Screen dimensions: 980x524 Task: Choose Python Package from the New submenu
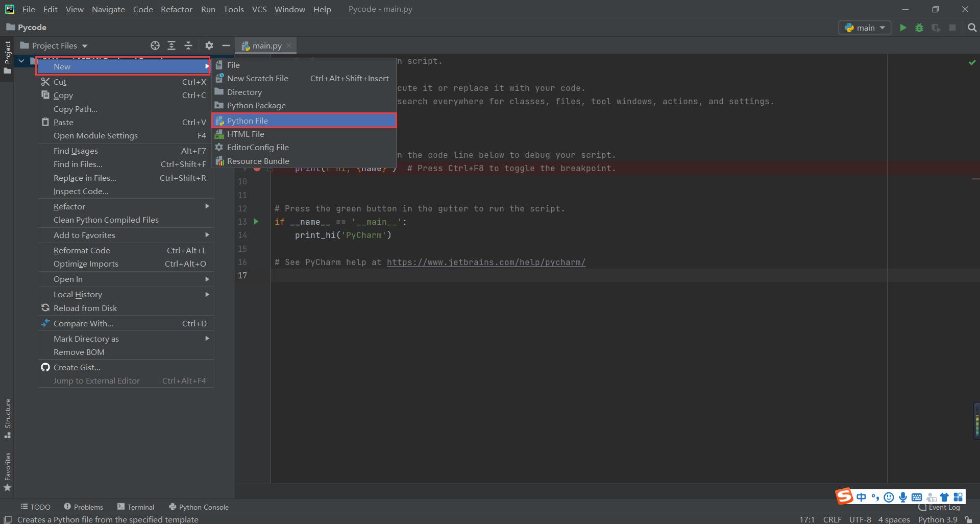tap(304, 105)
